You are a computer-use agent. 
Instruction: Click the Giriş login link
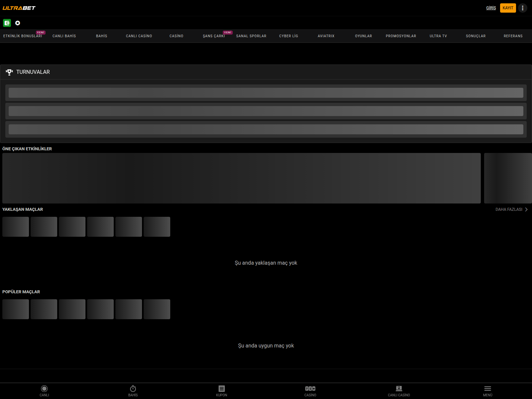point(491,8)
